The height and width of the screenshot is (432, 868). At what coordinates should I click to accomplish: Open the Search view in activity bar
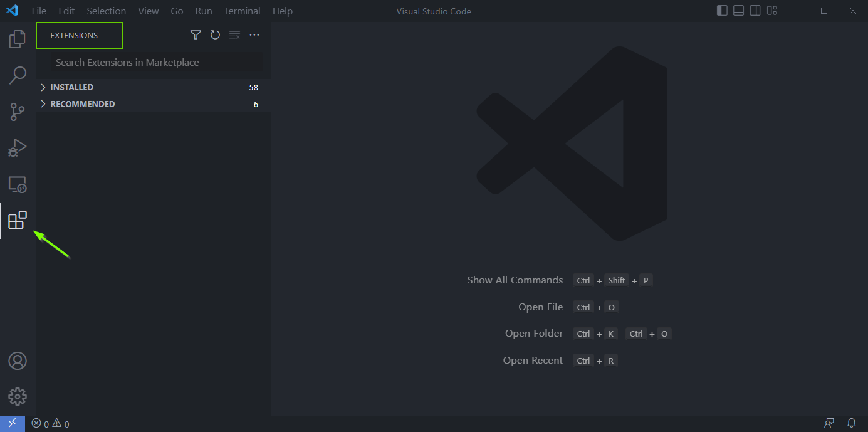(x=18, y=75)
